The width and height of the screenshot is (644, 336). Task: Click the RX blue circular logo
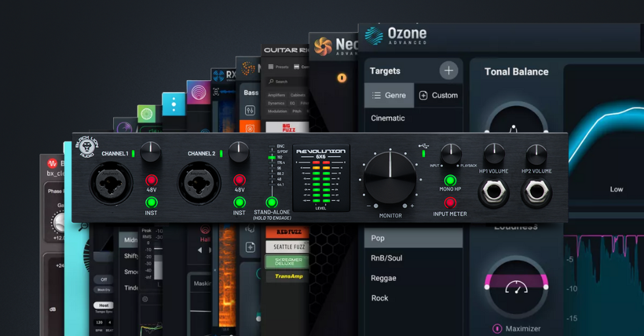pos(218,76)
